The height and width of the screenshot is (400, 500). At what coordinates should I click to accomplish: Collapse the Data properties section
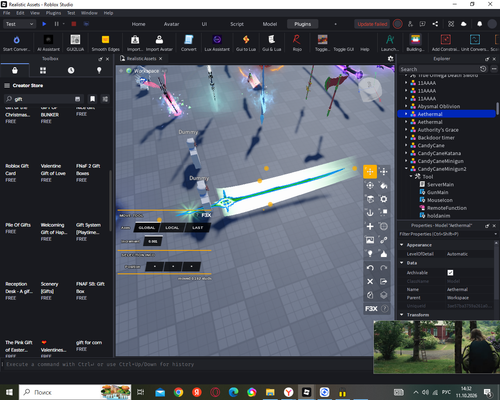(402, 263)
